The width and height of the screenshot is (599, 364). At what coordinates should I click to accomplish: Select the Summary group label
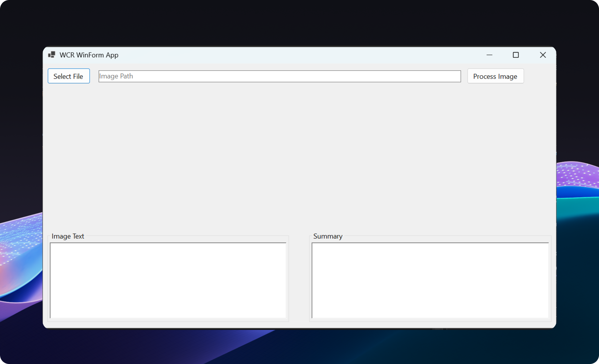[327, 236]
